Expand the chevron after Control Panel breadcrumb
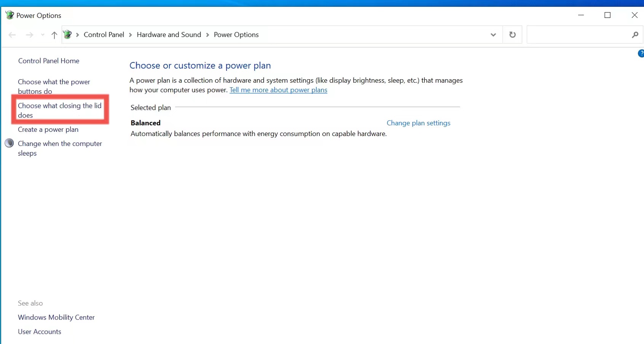This screenshot has width=644, height=344. pyautogui.click(x=130, y=35)
